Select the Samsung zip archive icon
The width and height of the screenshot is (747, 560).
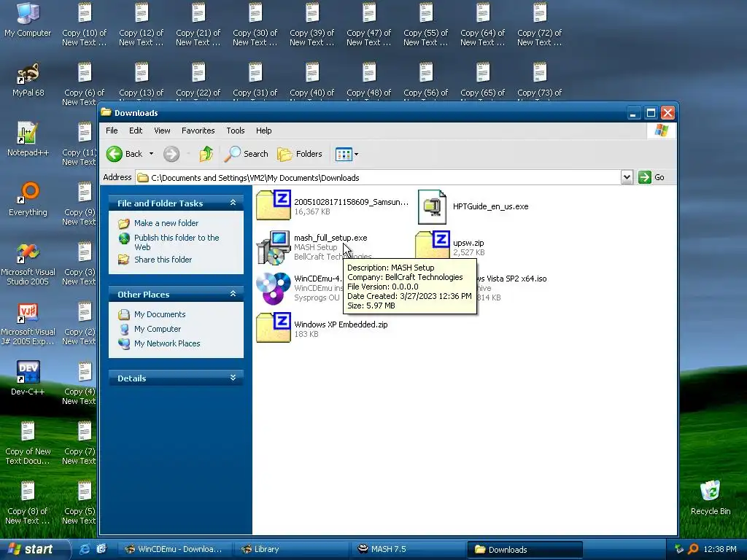[274, 205]
